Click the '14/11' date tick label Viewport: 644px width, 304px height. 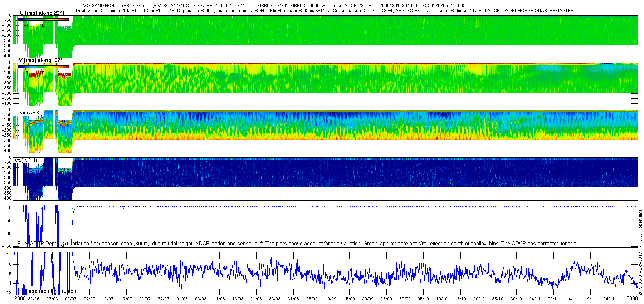point(572,299)
